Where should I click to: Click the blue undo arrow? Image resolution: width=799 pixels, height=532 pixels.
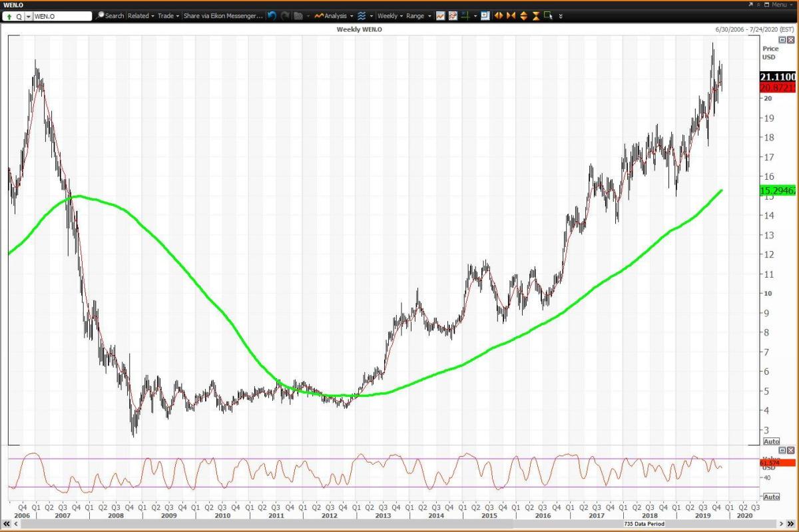coord(272,15)
